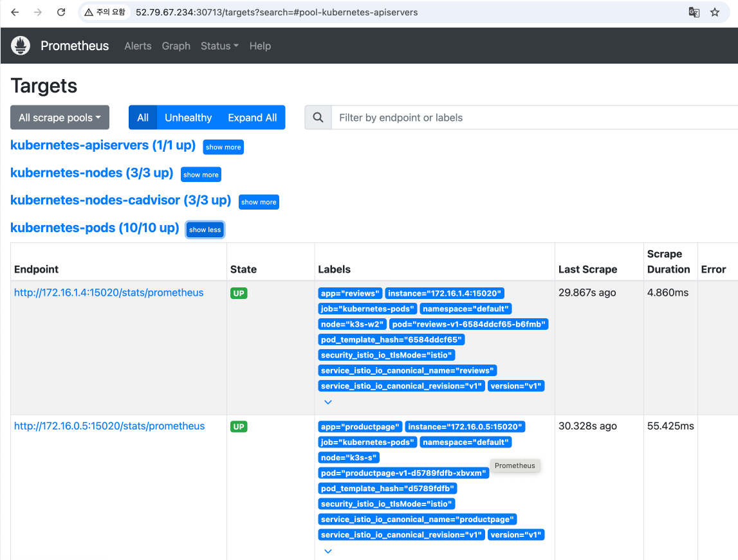This screenshot has height=560, width=738.
Task: Click the browser forward arrow
Action: coord(38,12)
